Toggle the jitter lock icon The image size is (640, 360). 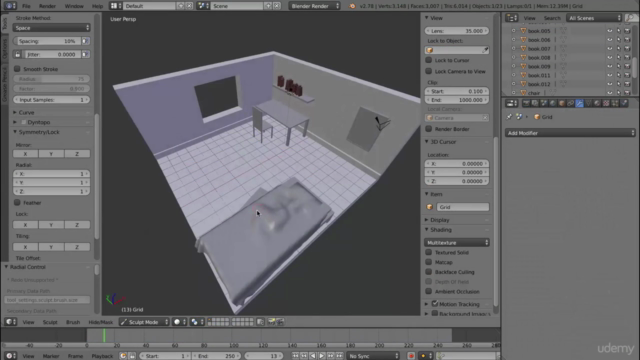pos(17,54)
